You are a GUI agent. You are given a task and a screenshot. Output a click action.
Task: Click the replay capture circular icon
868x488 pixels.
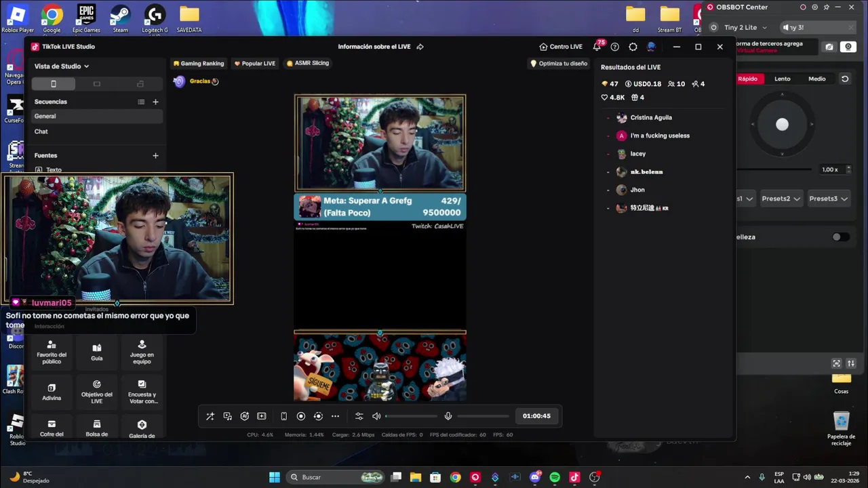[x=318, y=416]
